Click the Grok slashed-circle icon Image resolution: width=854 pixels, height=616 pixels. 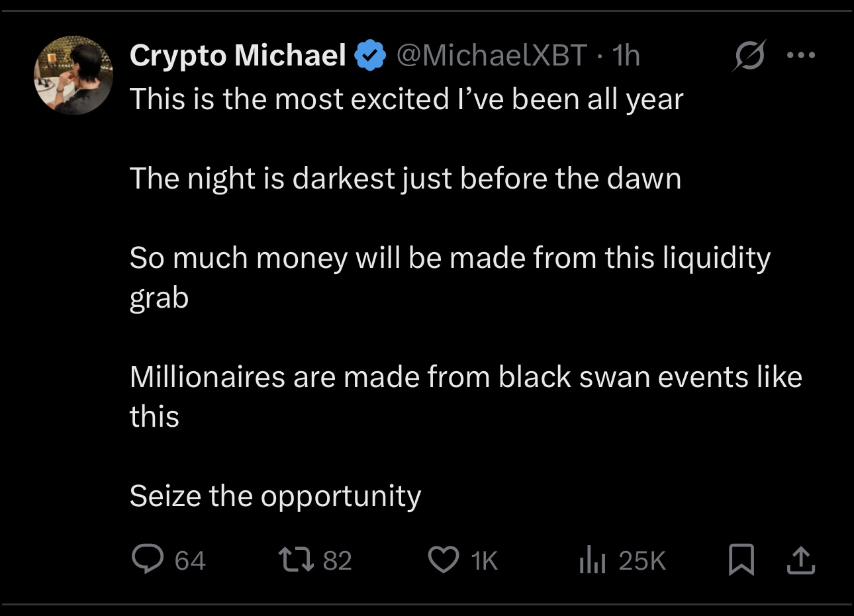click(x=749, y=56)
